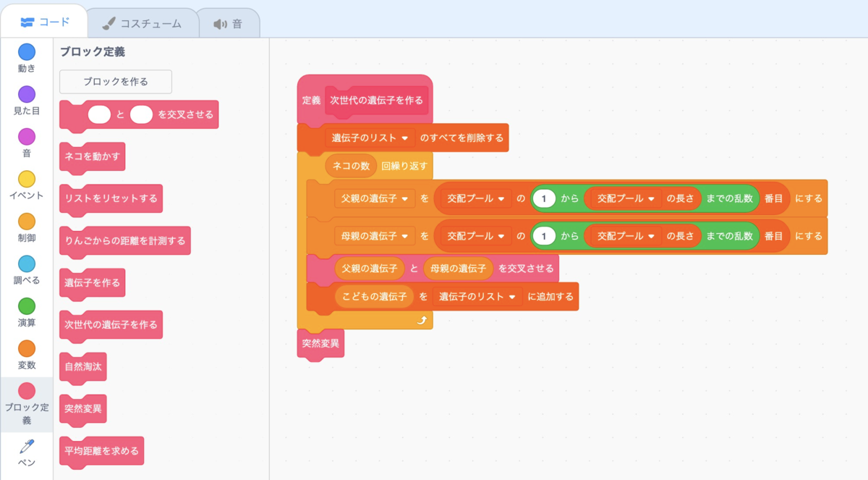Viewport: 868px width, 480px height.
Task: Click までの乱数 text in mother row
Action: [x=730, y=236]
